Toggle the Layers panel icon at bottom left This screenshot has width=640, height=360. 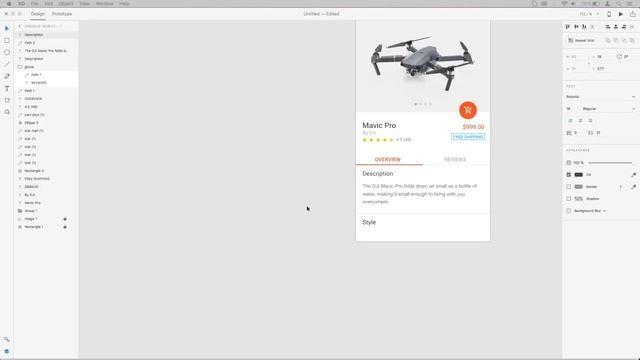(x=7, y=351)
